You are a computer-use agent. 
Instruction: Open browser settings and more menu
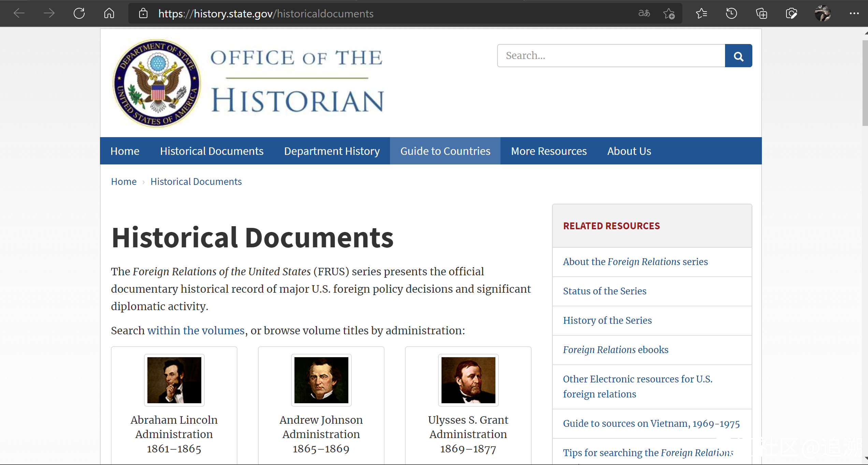click(854, 14)
